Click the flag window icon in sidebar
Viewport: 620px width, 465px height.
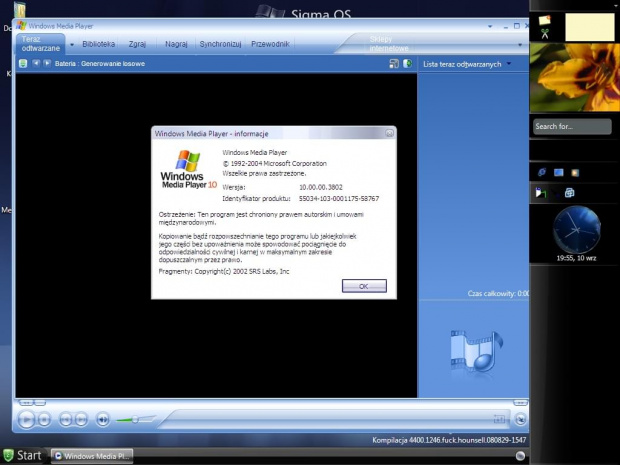click(x=541, y=193)
